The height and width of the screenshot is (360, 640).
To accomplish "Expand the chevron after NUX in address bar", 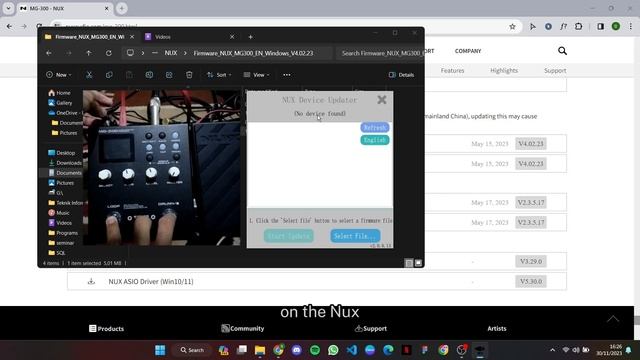I will pos(185,53).
